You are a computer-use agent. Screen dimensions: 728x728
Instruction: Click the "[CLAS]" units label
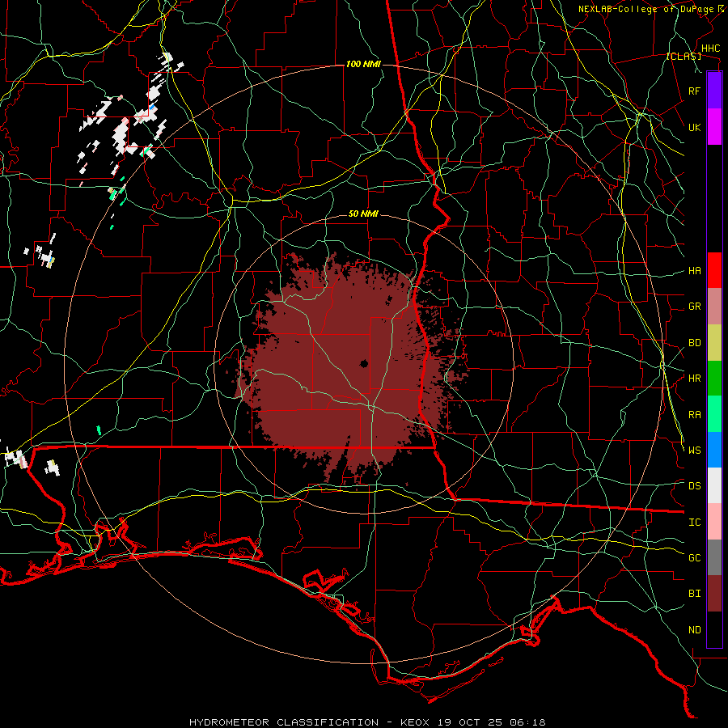click(684, 57)
